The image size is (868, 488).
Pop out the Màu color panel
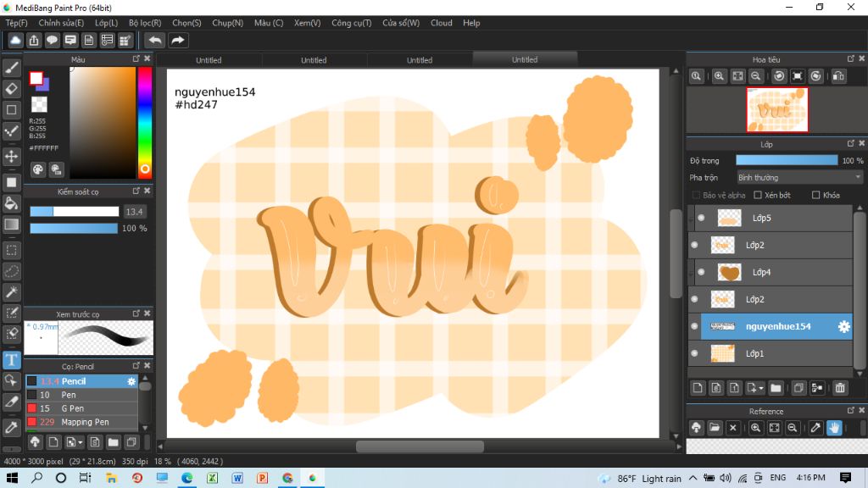[x=136, y=58]
